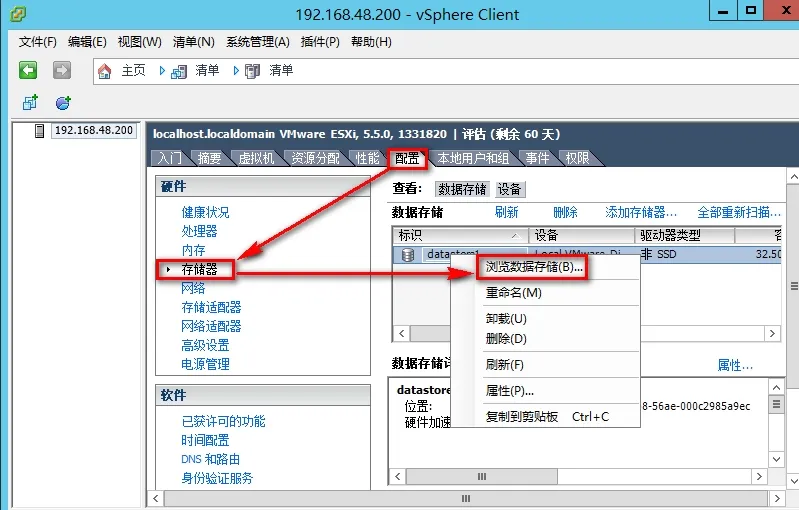Click 添加存储器... link
This screenshot has height=510, width=799.
641,212
